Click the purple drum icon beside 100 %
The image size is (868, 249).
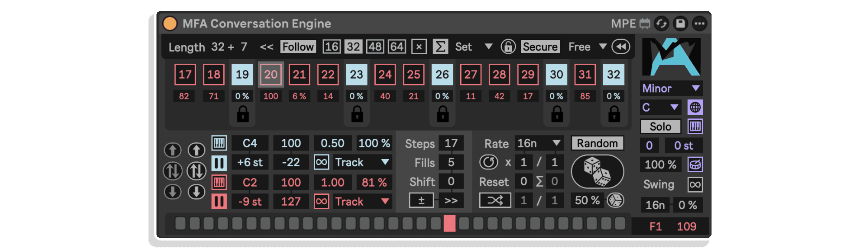point(695,164)
